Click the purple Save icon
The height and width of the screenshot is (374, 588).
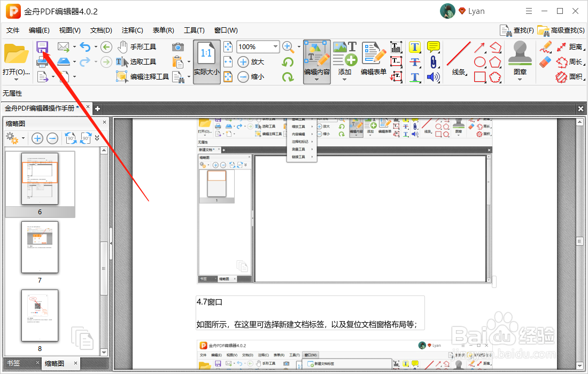point(42,47)
